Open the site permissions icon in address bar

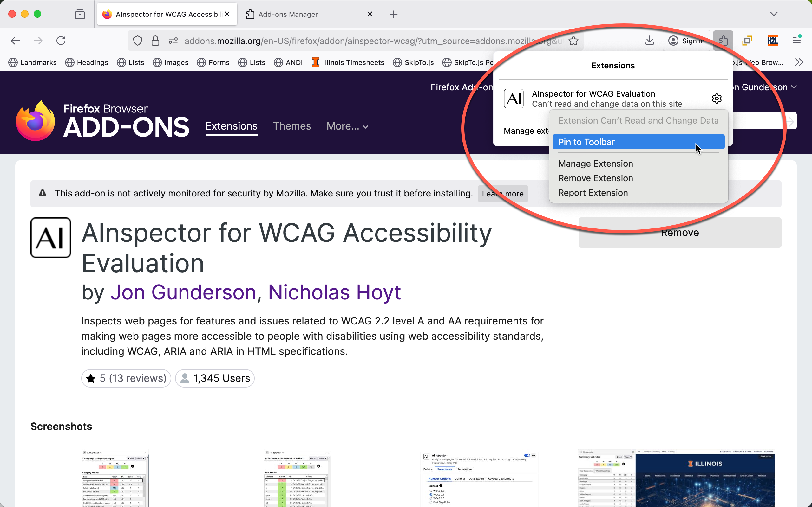pyautogui.click(x=173, y=41)
